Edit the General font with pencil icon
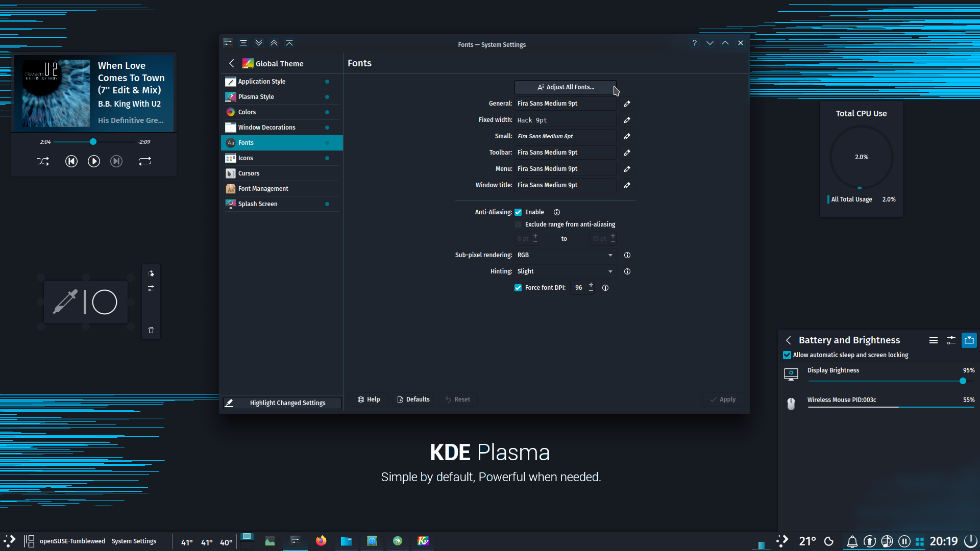980x551 pixels. pos(627,104)
